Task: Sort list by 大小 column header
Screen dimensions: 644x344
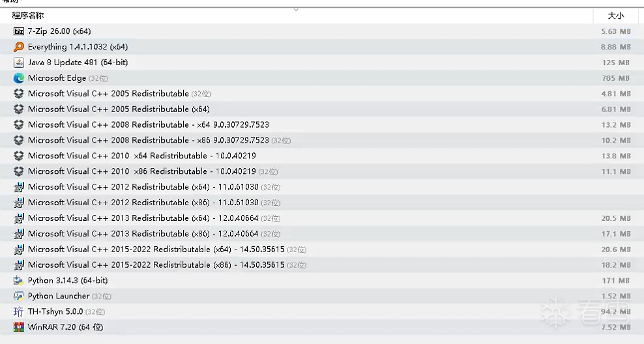Action: [x=616, y=16]
